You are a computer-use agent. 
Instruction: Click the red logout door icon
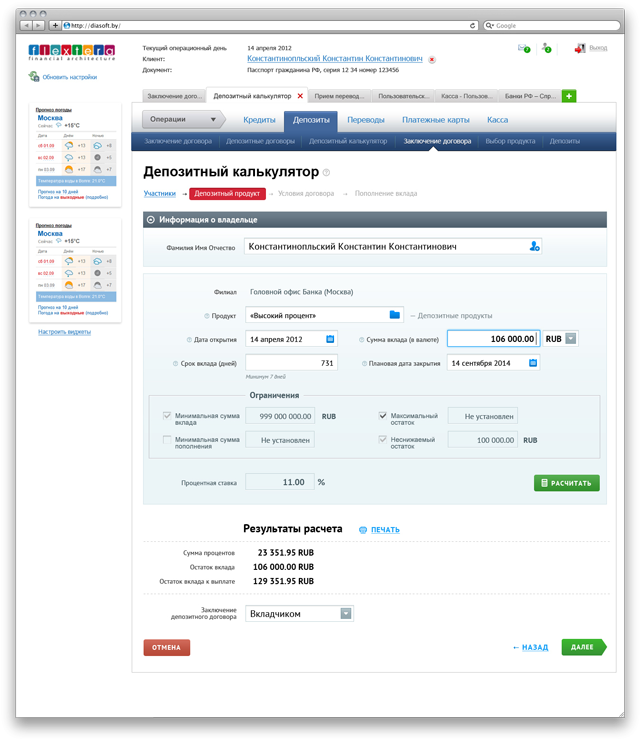(x=579, y=47)
